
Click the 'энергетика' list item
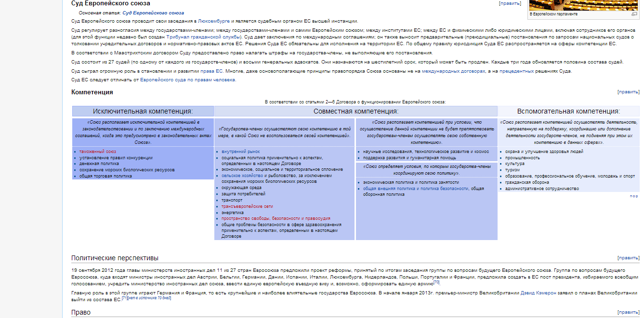(x=233, y=213)
